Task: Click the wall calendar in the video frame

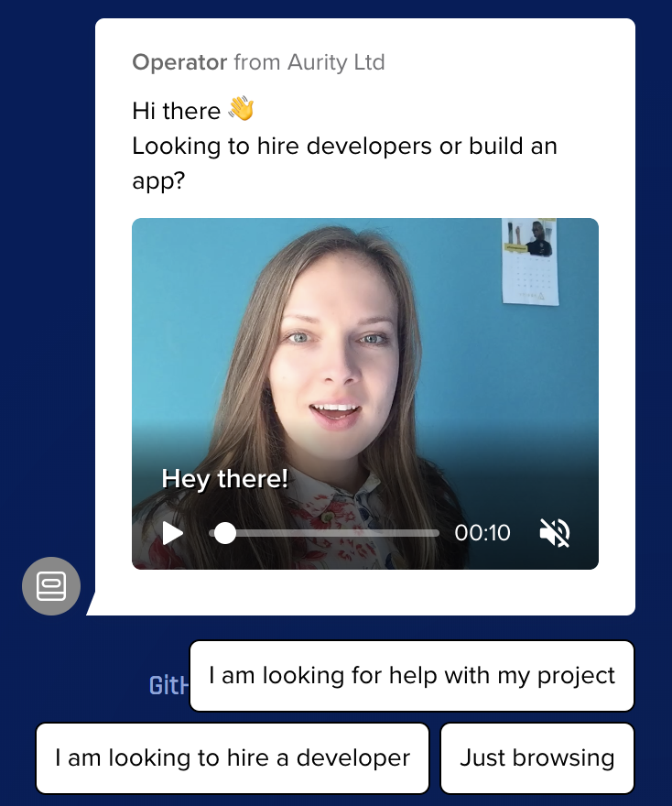Action: pos(530,261)
